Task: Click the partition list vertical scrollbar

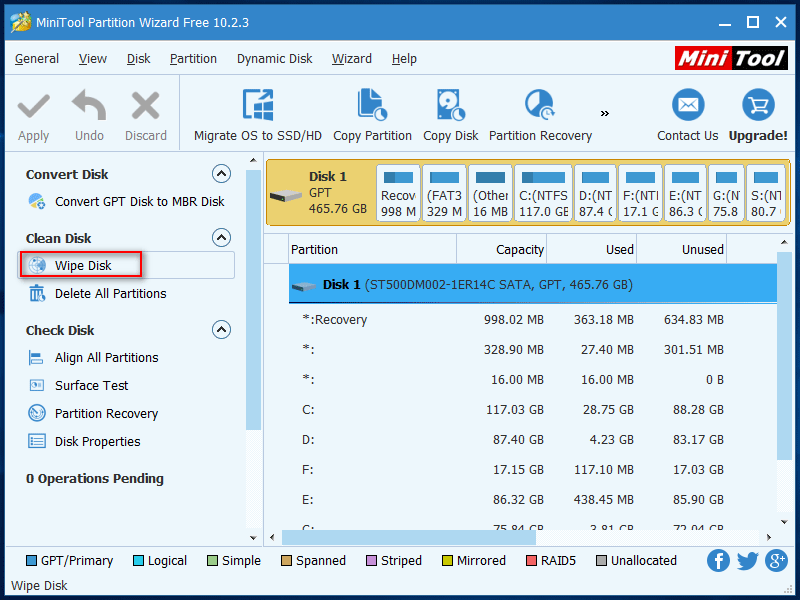Action: point(784,357)
